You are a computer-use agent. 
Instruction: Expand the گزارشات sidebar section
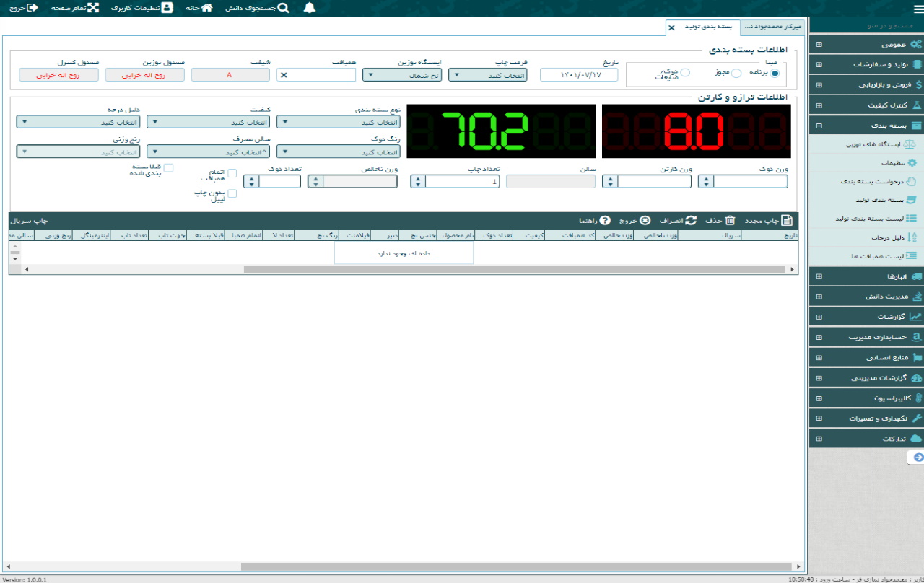(x=819, y=317)
